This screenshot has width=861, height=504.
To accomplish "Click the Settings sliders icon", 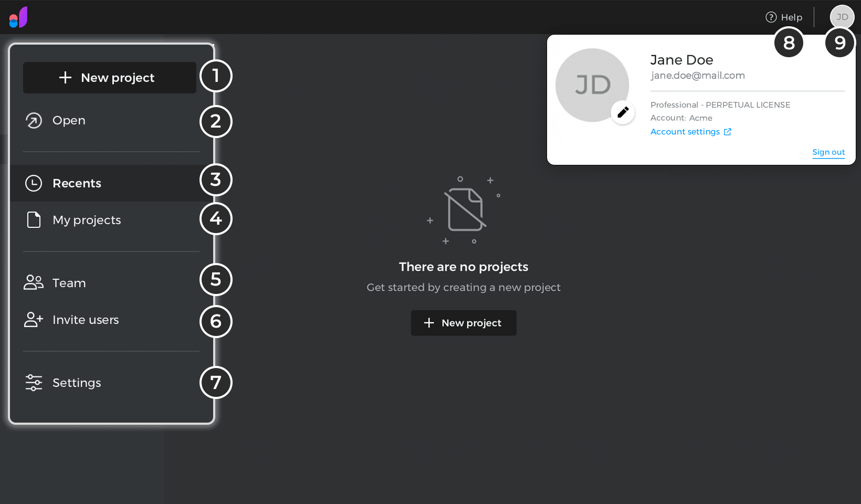I will [34, 383].
